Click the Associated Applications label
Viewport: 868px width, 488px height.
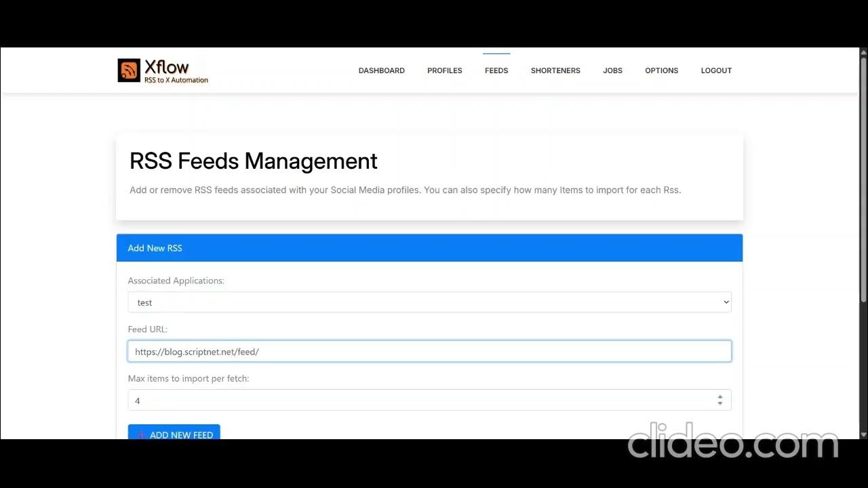(x=176, y=281)
